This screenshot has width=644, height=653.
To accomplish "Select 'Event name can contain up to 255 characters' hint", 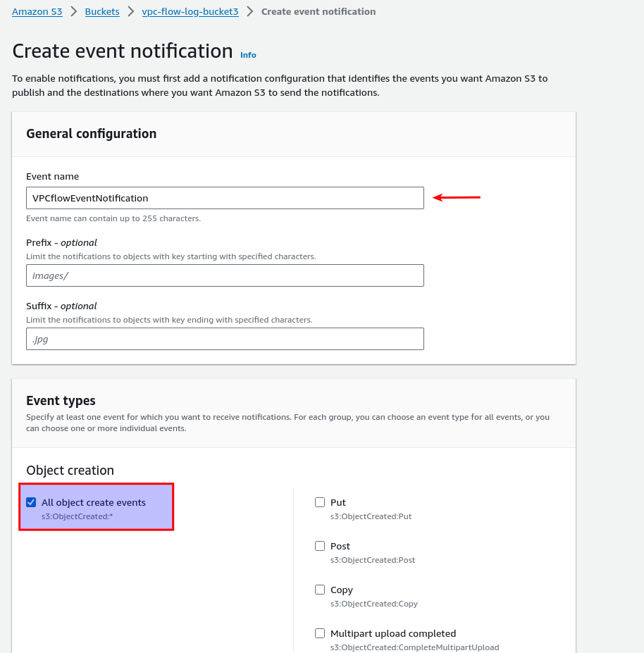I will tap(113, 218).
